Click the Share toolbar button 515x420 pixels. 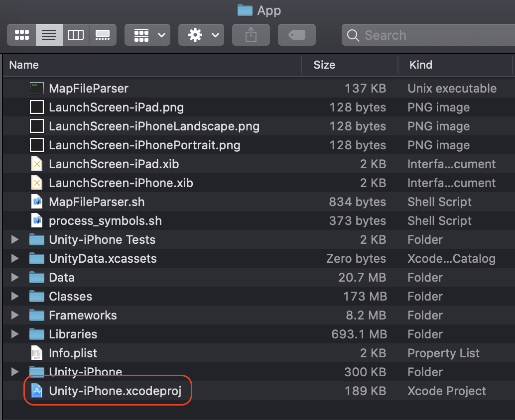click(251, 35)
